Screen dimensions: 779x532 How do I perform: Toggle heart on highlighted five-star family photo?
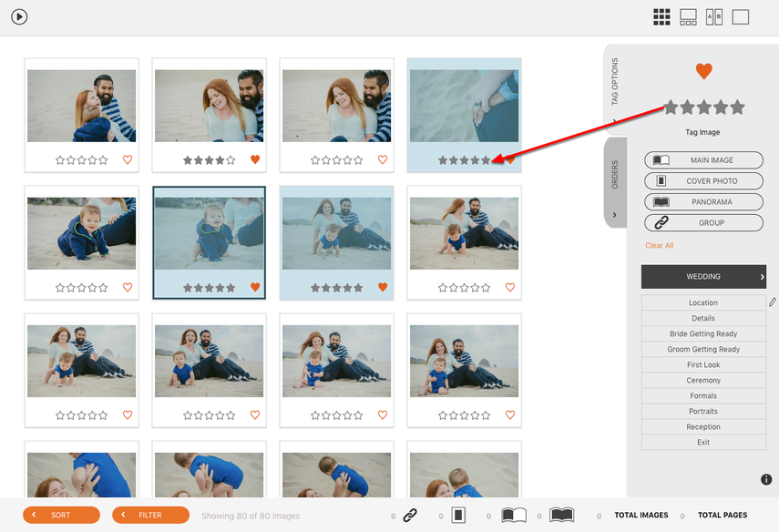tap(383, 287)
